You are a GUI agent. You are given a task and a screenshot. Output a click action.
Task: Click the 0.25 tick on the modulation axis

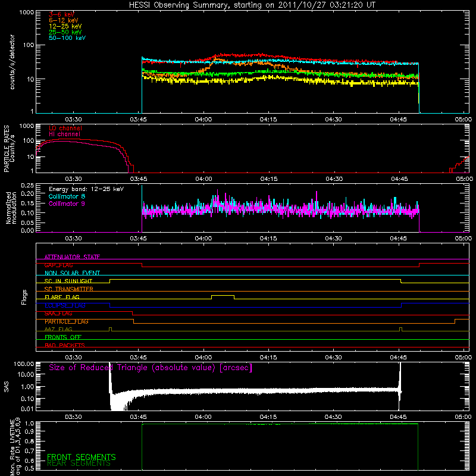27,186
